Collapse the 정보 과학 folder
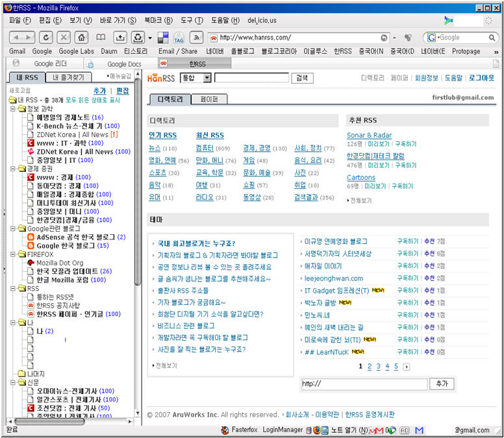This screenshot has width=504, height=438. click(13, 109)
